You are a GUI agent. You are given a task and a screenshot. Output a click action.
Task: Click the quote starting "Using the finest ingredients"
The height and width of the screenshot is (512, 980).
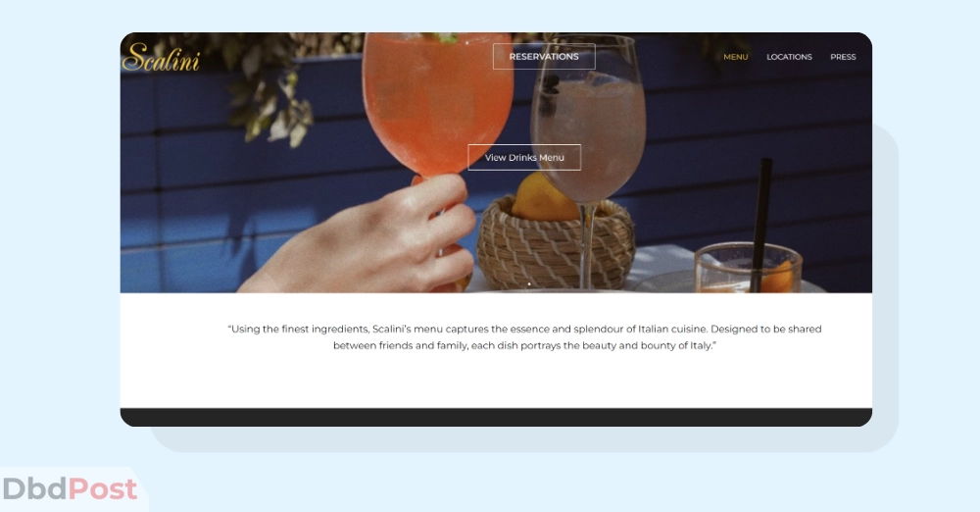(524, 336)
